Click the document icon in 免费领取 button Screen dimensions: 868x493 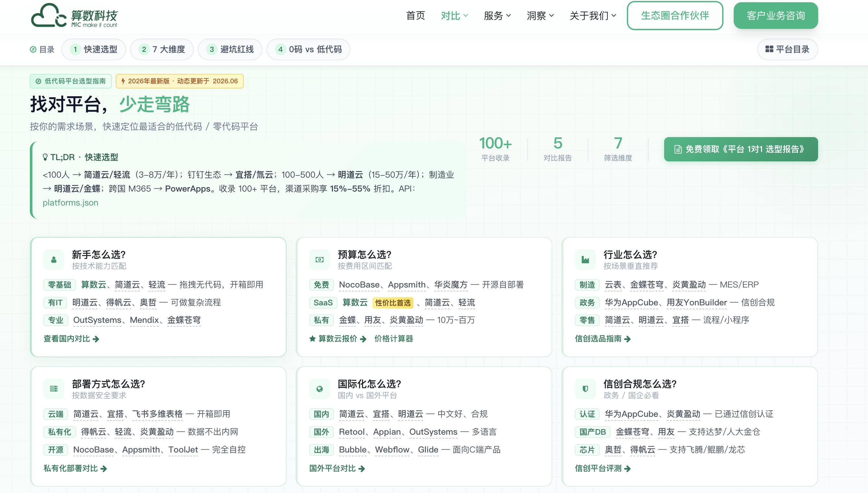(x=678, y=149)
